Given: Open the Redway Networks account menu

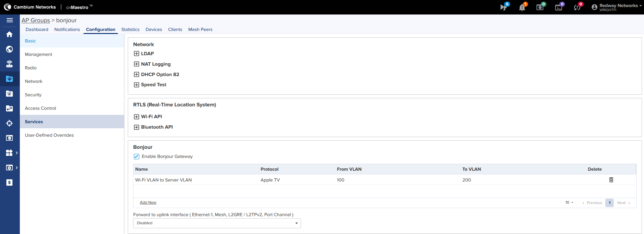Looking at the screenshot, I should [617, 7].
